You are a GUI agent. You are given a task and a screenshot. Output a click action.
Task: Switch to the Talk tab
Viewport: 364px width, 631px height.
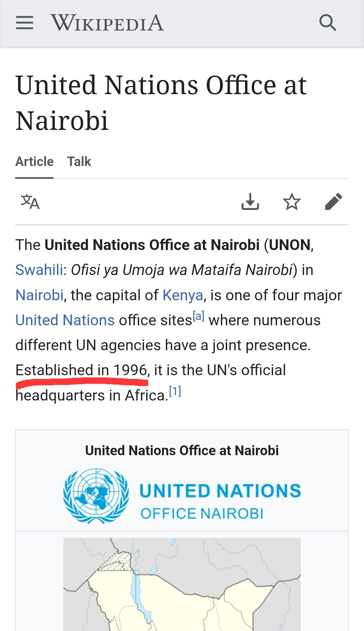coord(79,162)
